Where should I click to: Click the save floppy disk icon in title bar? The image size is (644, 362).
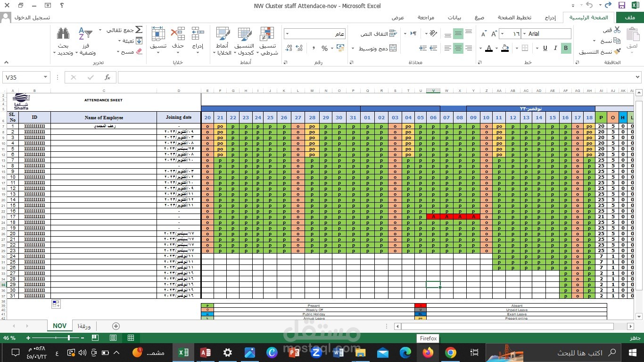click(x=622, y=6)
